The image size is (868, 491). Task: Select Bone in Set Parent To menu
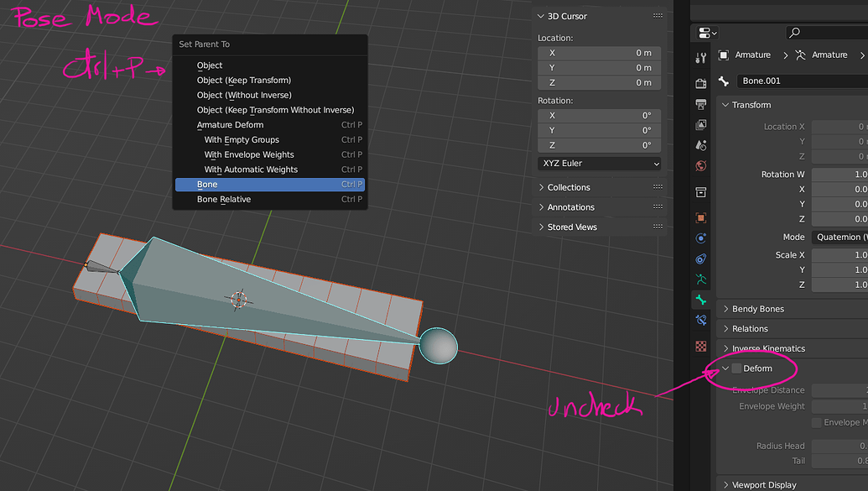point(270,185)
